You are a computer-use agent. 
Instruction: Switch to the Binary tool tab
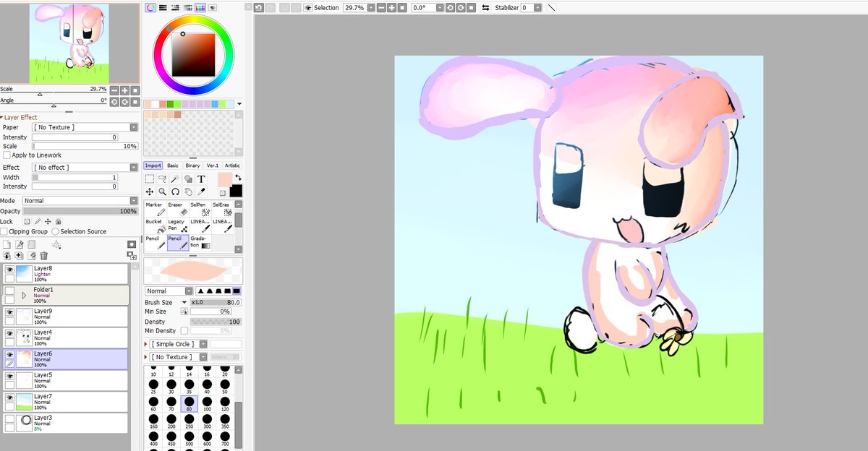tap(192, 166)
